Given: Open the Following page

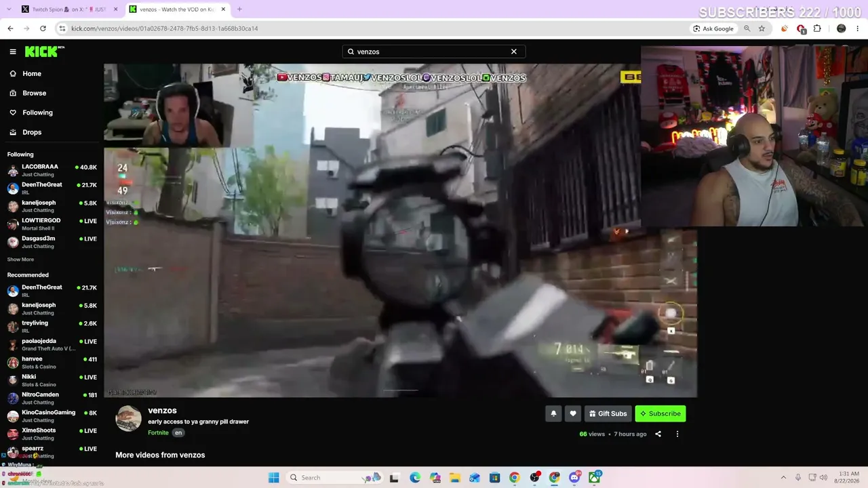Looking at the screenshot, I should coord(37,113).
